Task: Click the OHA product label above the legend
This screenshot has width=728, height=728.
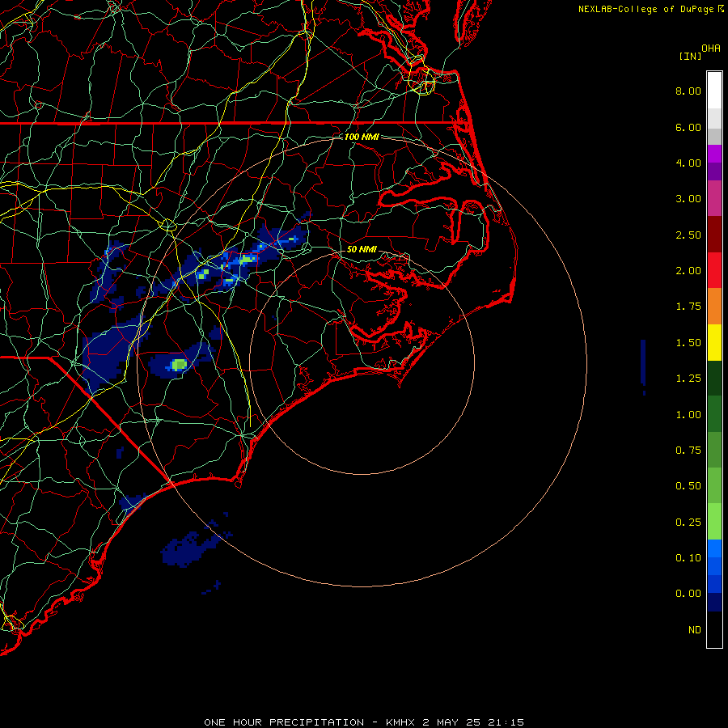Action: [x=711, y=49]
